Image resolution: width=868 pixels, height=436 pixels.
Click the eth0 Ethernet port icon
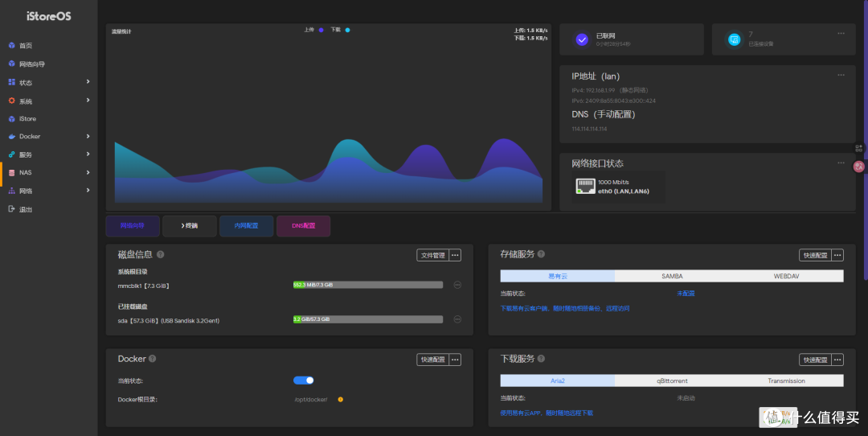(585, 186)
